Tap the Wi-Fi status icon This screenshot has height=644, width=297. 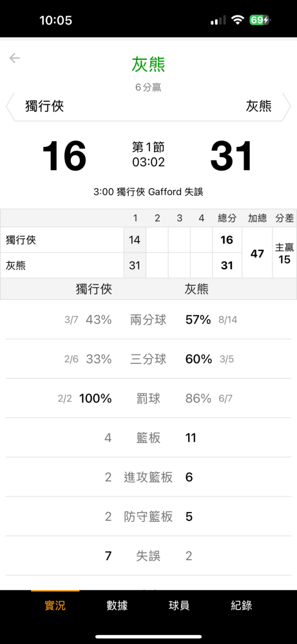pyautogui.click(x=238, y=20)
